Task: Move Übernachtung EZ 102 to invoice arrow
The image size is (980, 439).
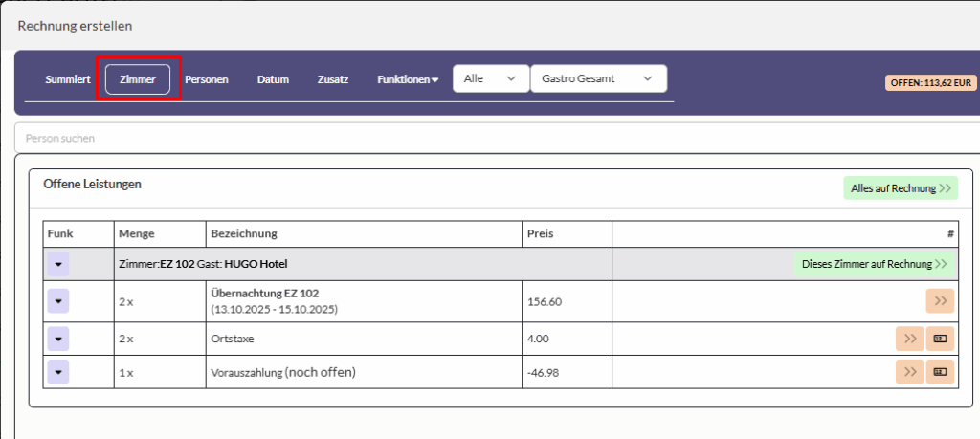Action: [x=940, y=301]
